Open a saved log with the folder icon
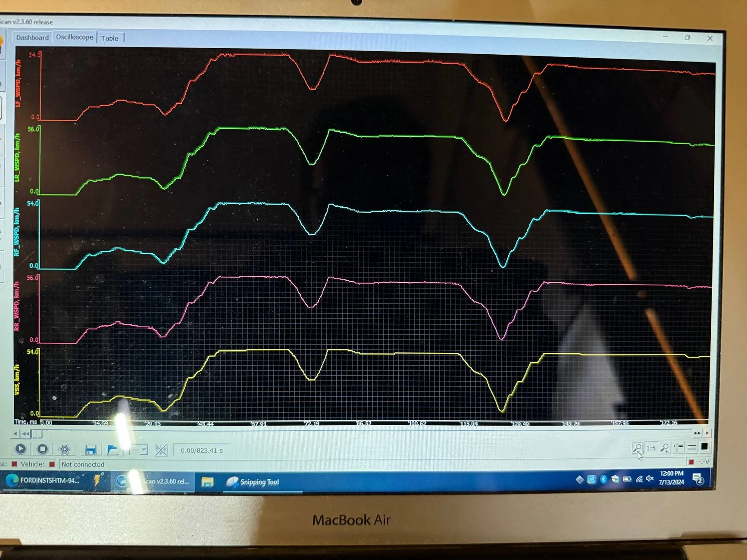 (113, 450)
